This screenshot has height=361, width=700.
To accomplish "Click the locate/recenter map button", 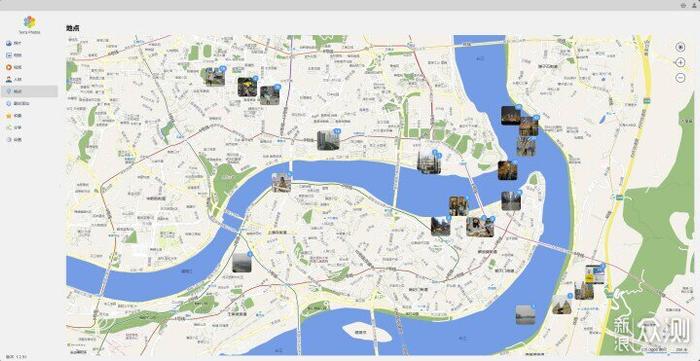I will click(680, 47).
